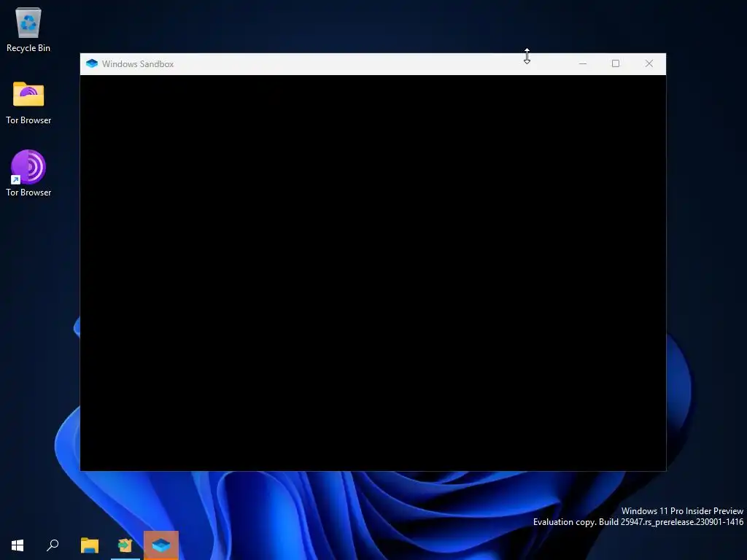This screenshot has height=560, width=747.
Task: Open the taskbar search
Action: tap(53, 545)
